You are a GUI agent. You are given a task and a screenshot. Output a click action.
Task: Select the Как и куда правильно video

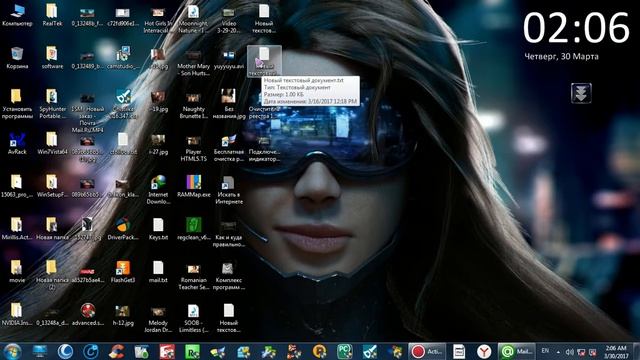tap(229, 233)
